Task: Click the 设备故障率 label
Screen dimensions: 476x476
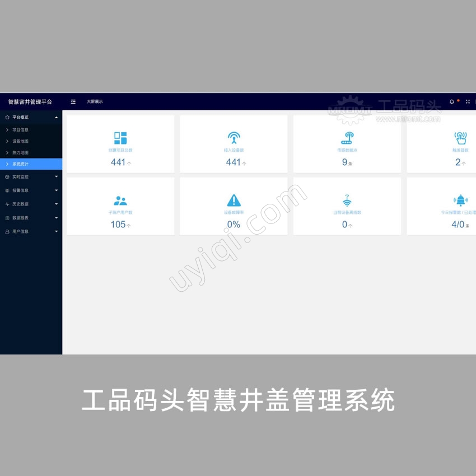Action: pos(234,212)
